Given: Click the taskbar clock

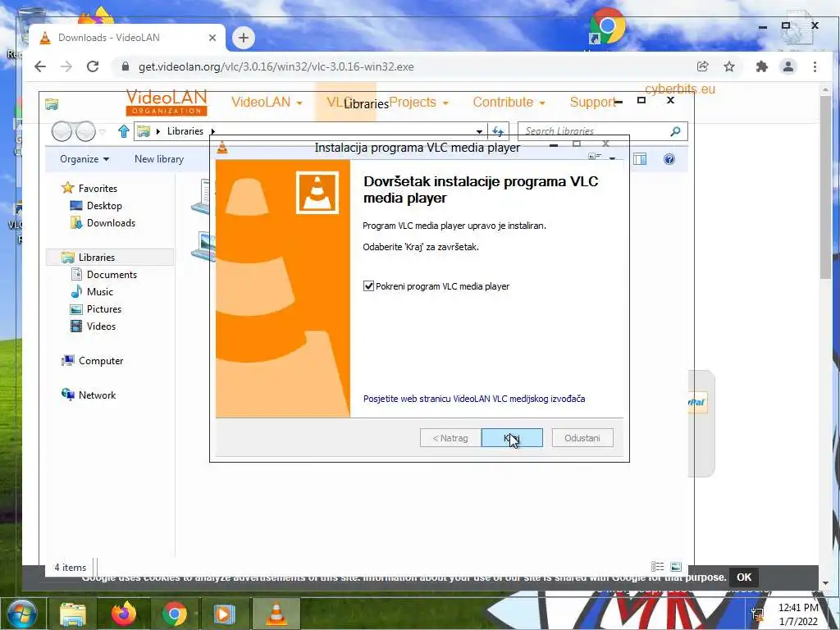Looking at the screenshot, I should [x=797, y=614].
